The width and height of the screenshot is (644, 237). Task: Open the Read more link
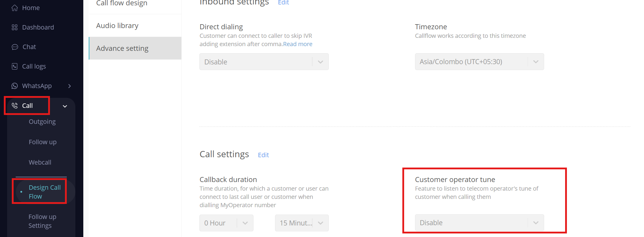click(x=297, y=44)
